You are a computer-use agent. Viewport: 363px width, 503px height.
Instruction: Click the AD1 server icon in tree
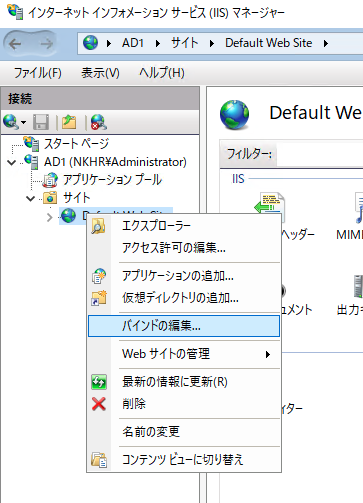tap(31, 162)
